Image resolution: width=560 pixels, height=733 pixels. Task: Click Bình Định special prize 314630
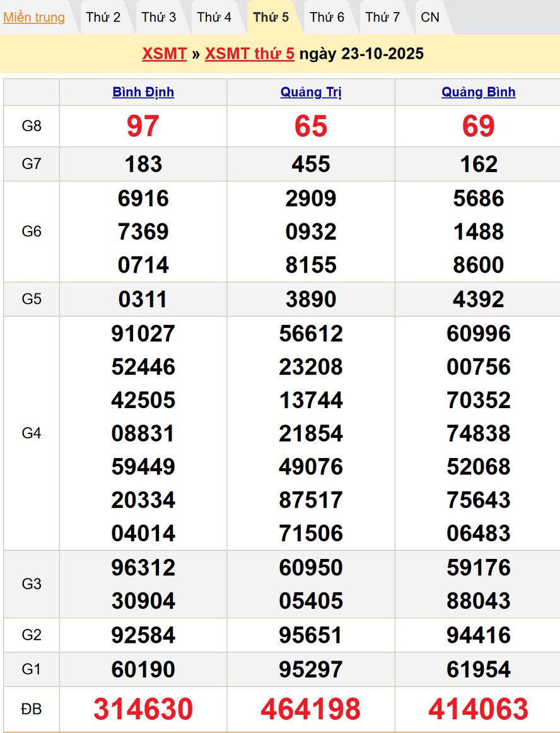click(143, 709)
